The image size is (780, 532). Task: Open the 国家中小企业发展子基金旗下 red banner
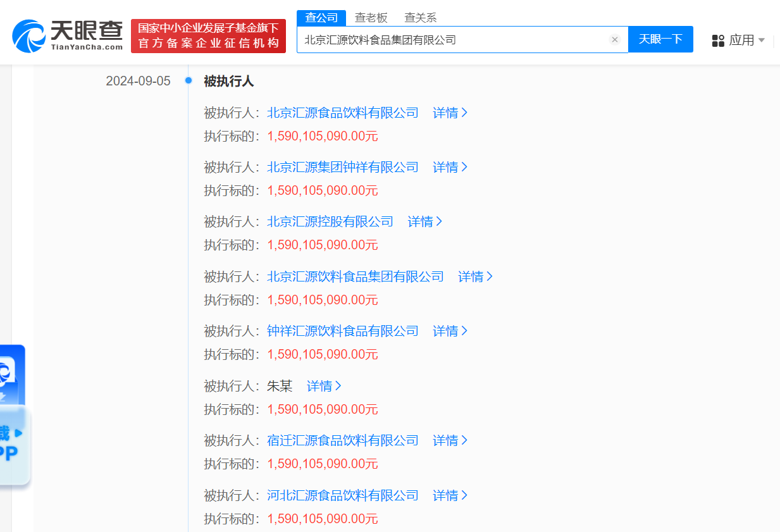tap(208, 36)
